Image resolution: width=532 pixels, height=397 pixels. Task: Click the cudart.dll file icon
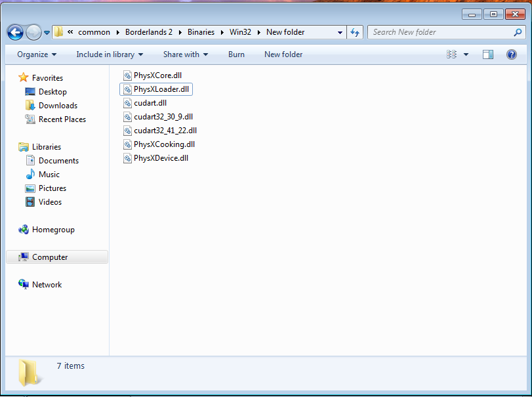coord(127,103)
